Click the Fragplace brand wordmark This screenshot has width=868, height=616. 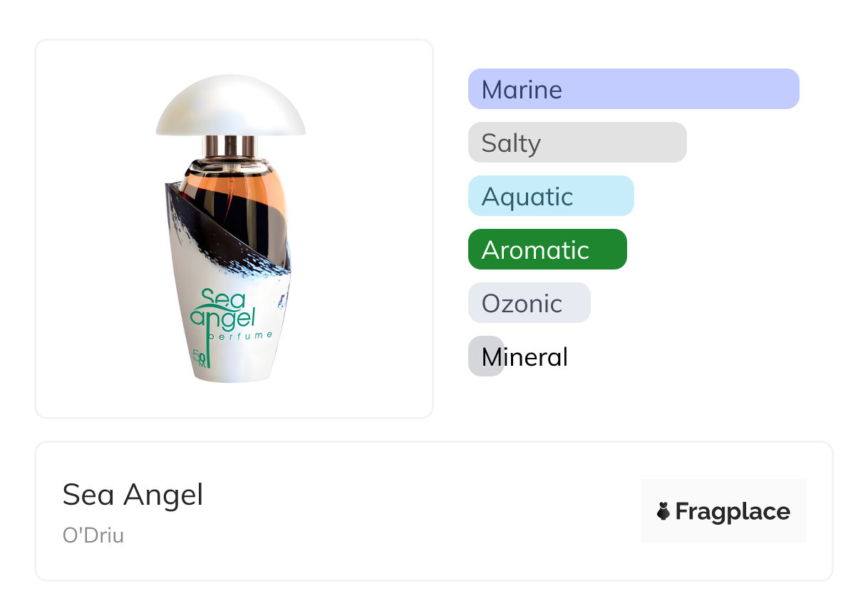point(733,511)
